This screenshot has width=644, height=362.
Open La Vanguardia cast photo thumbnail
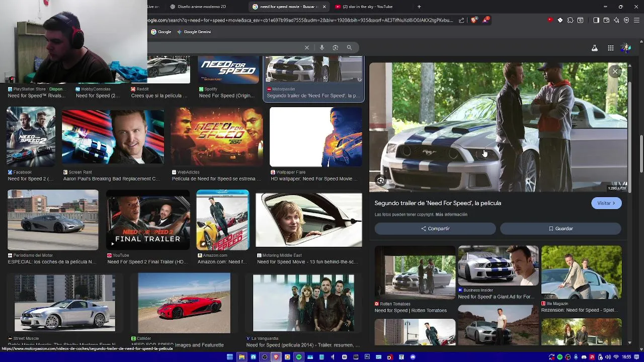coord(303,303)
